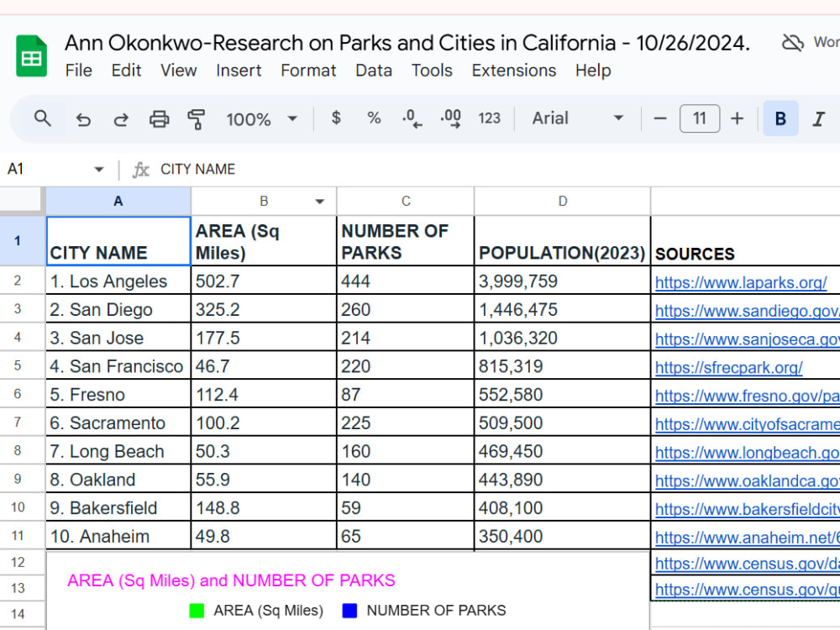Open the Extensions menu
This screenshot has height=630, width=840.
tap(514, 71)
